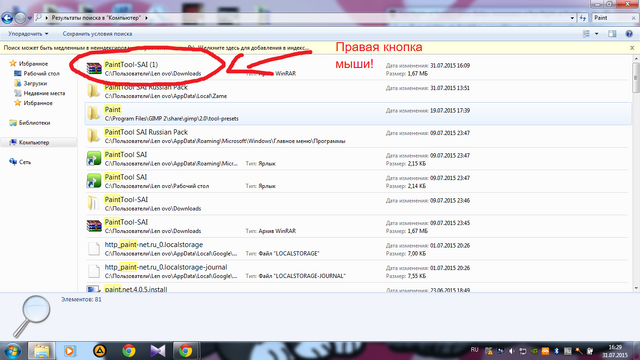Open the recent pages dropdown beside Forward
Image resolution: width=640 pixels, height=360 pixels.
tap(29, 18)
